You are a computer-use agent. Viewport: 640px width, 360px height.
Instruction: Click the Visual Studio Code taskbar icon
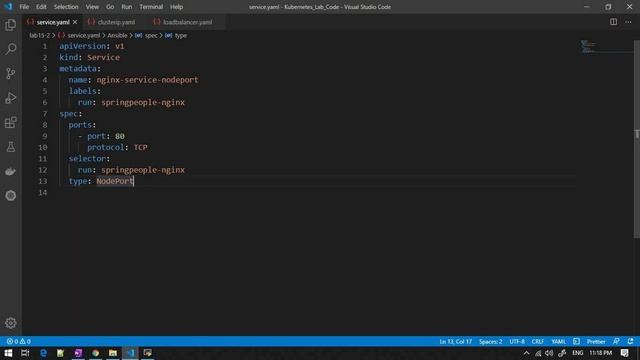coord(130,353)
